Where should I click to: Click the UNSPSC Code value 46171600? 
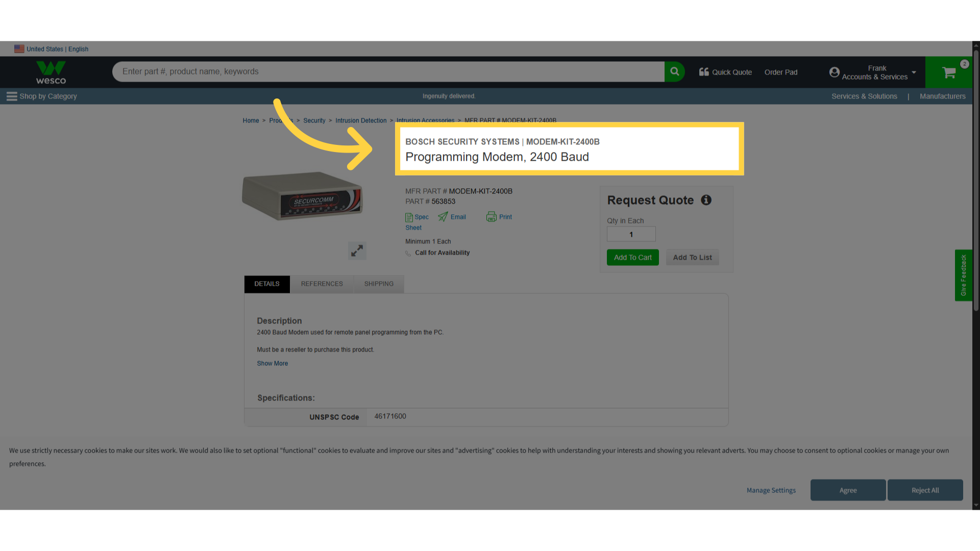(390, 417)
